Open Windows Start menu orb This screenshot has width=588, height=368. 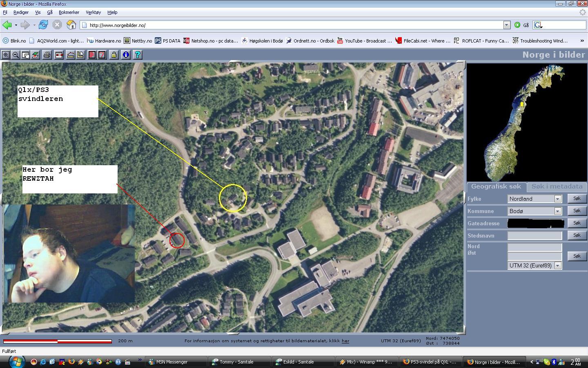[x=17, y=362]
